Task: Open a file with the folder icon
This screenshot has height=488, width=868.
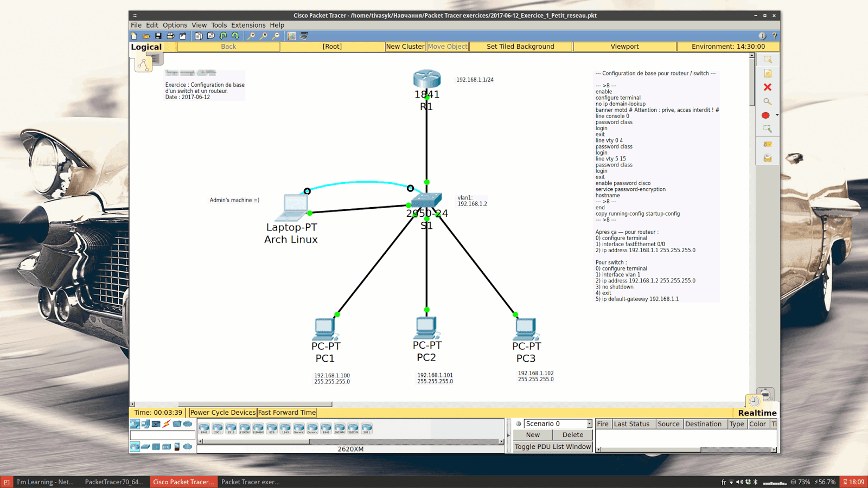Action: (146, 36)
